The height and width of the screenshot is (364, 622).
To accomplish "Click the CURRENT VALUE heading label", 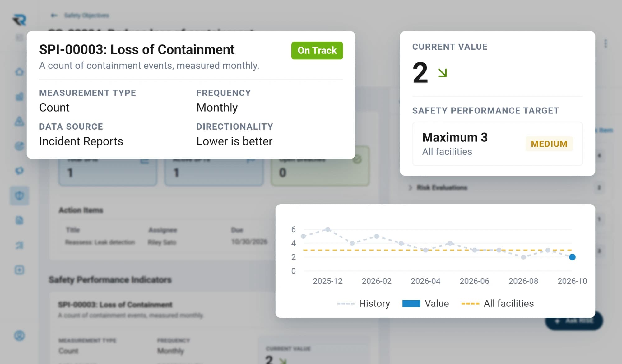I will point(450,47).
